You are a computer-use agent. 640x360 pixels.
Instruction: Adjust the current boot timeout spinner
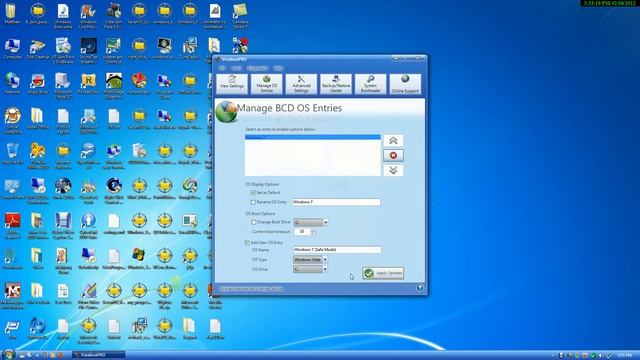click(313, 232)
